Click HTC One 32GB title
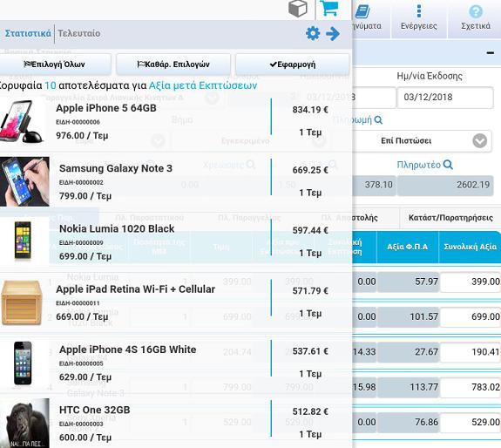The image size is (501, 448). [x=95, y=410]
